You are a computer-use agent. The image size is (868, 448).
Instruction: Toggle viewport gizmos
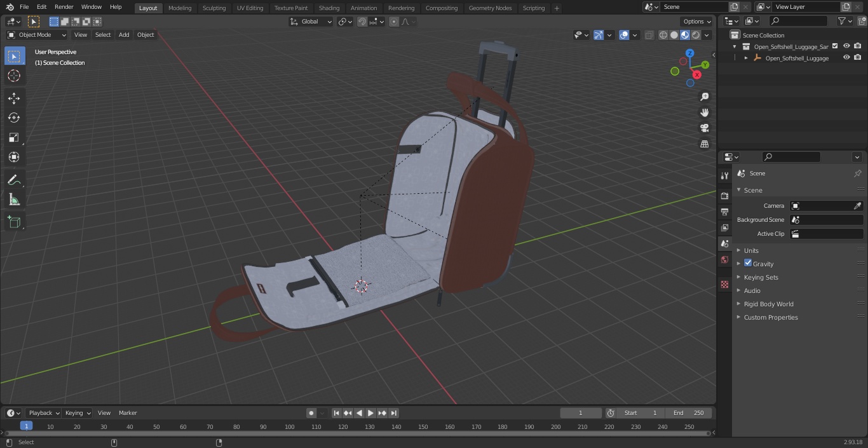(599, 35)
